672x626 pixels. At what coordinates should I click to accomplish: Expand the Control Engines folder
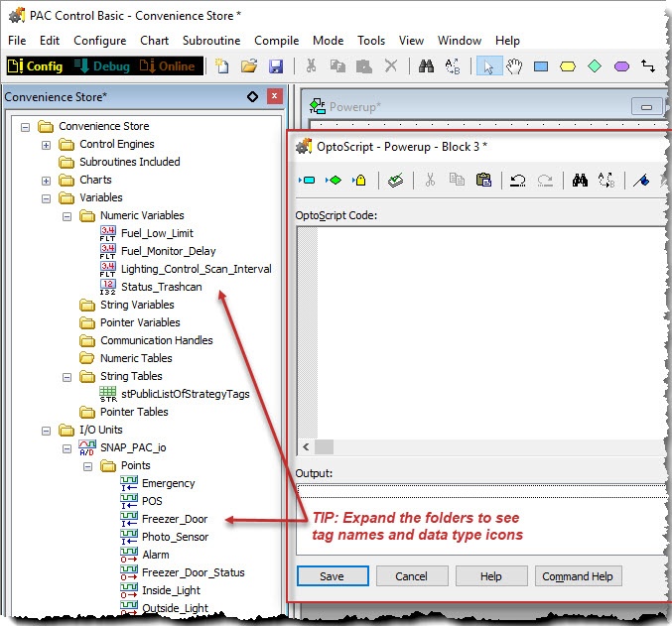pyautogui.click(x=46, y=145)
